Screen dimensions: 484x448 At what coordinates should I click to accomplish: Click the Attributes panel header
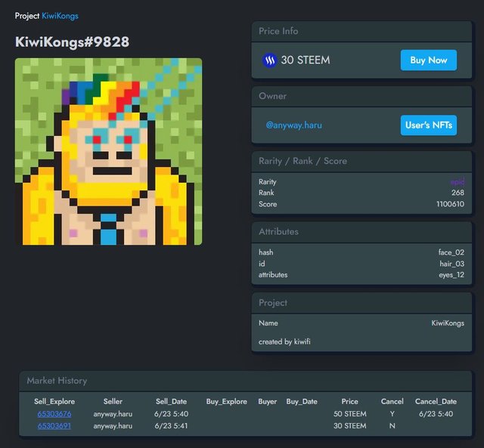[x=361, y=232]
